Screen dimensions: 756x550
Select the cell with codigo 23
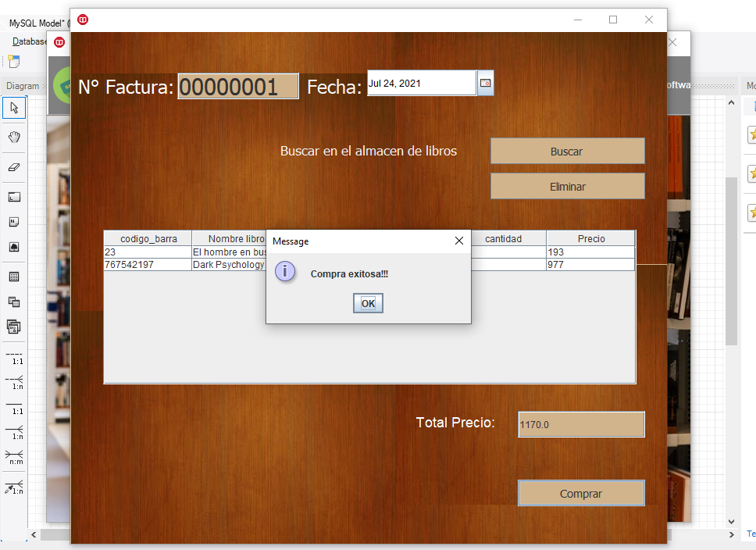[x=148, y=252]
